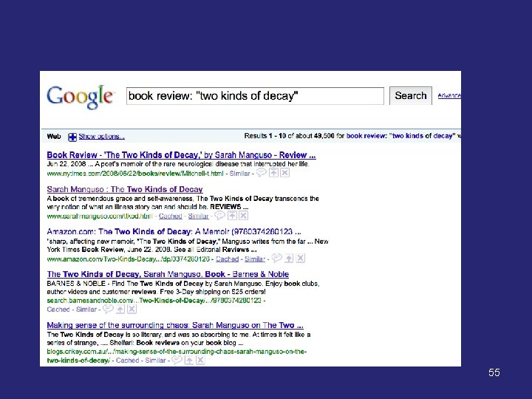The height and width of the screenshot is (399, 532).
Task: Click the Google logo
Action: click(80, 97)
